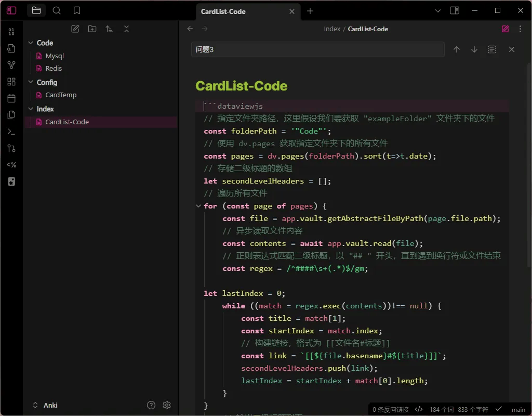Fold the for loop code block chevron
The image size is (532, 416).
198,206
